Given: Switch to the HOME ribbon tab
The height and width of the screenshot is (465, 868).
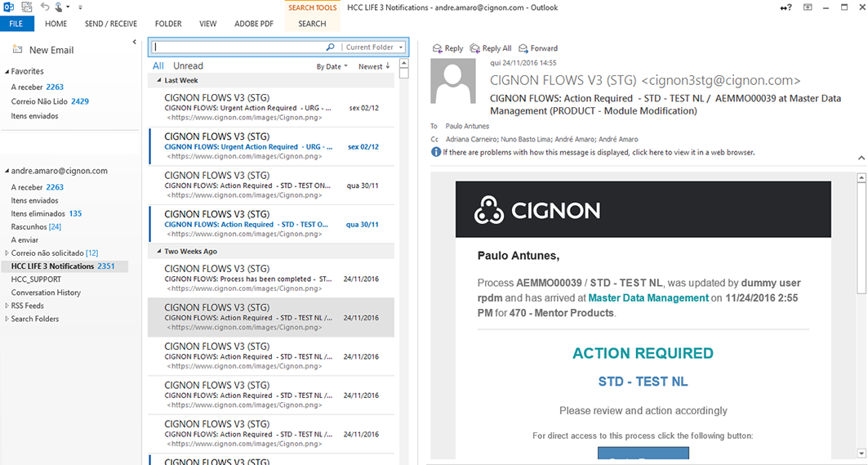Looking at the screenshot, I should pyautogui.click(x=56, y=24).
